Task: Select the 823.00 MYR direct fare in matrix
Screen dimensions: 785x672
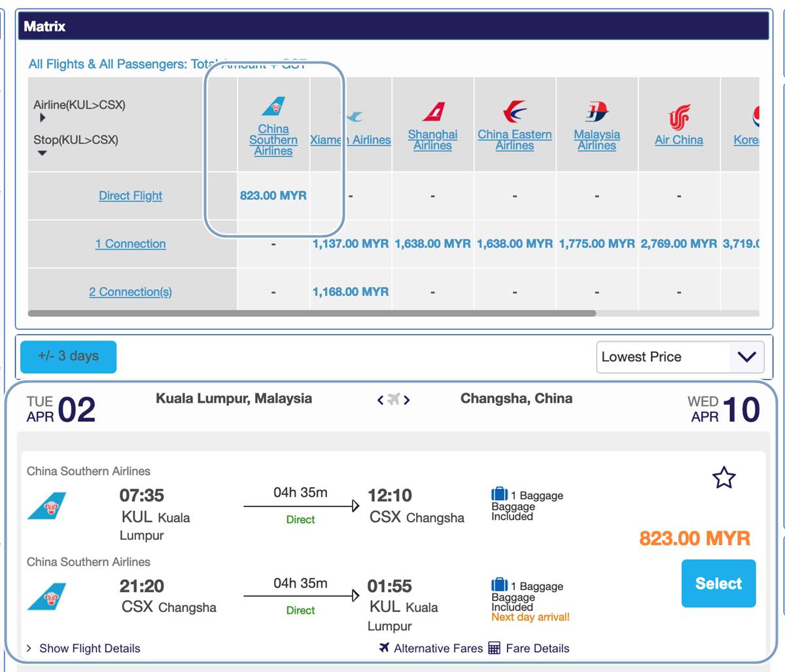Action: 273,195
